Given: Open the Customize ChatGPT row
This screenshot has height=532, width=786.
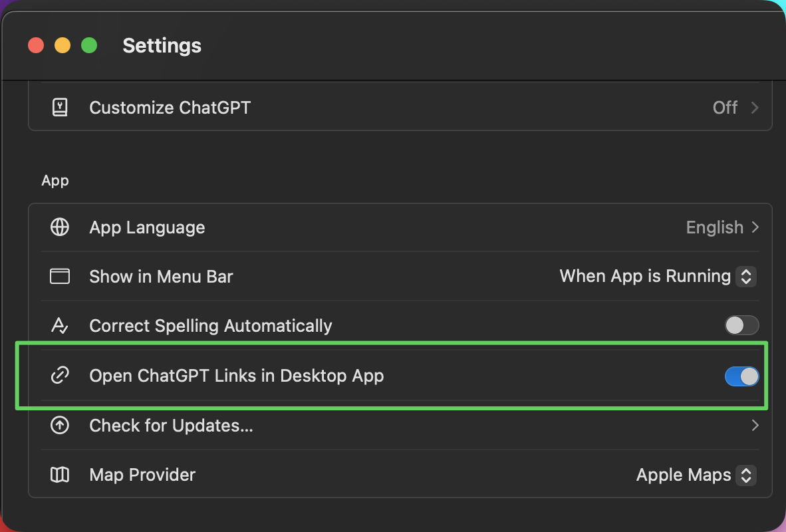Looking at the screenshot, I should [x=400, y=107].
